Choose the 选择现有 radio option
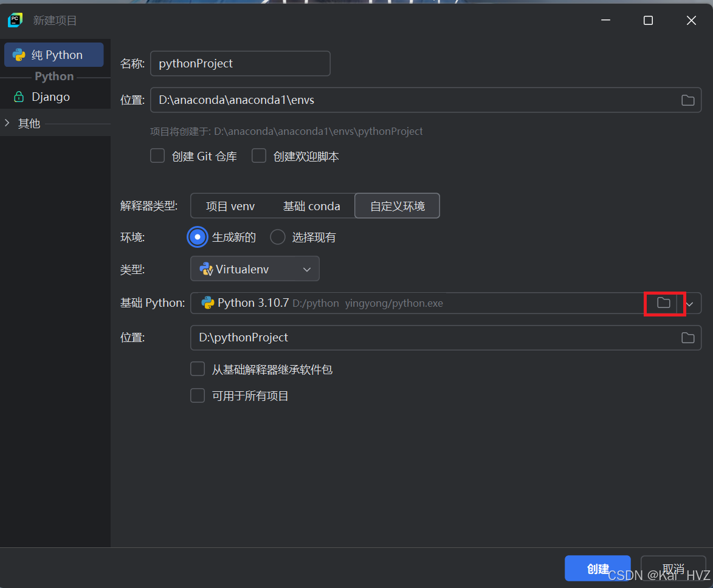This screenshot has width=713, height=588. point(277,237)
